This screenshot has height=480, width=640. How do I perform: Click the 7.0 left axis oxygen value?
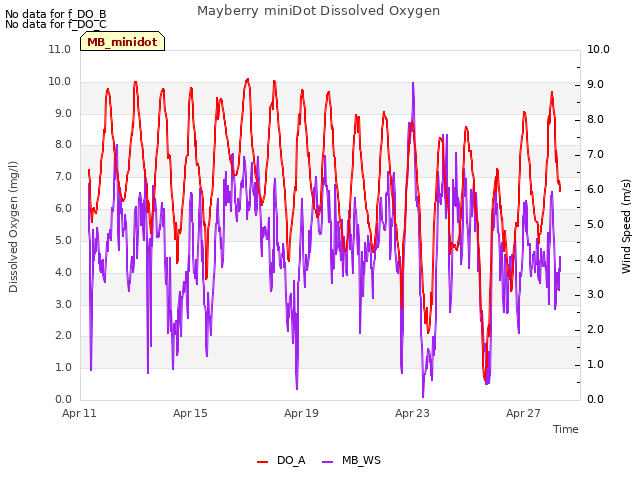pos(64,176)
